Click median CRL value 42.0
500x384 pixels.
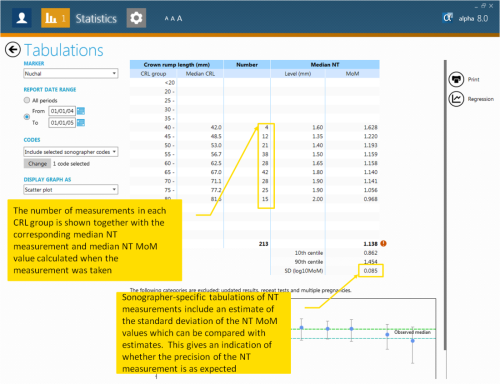click(x=216, y=127)
